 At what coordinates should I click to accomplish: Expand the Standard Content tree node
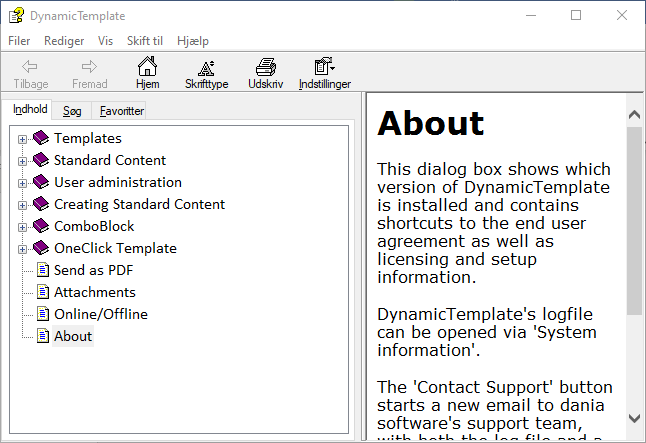22,161
